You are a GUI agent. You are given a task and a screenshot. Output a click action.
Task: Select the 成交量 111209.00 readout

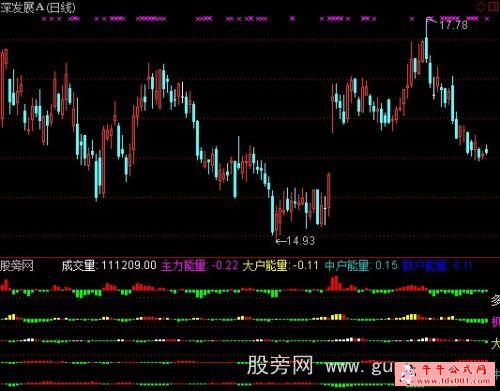pyautogui.click(x=109, y=266)
